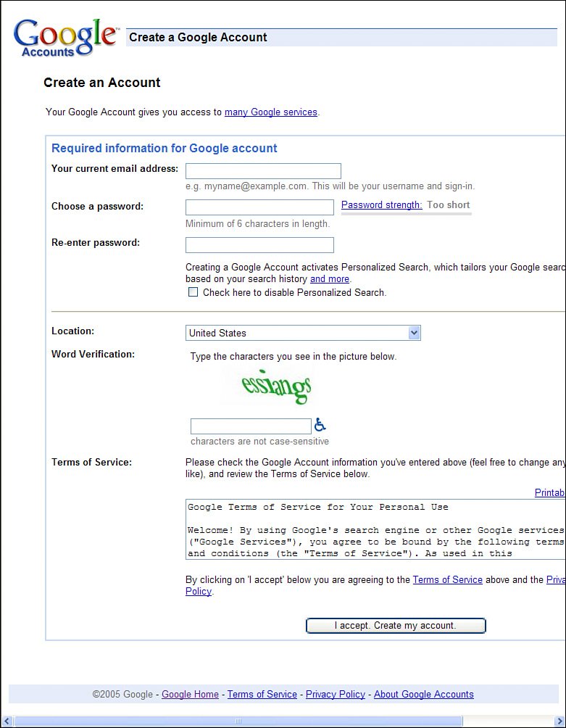Focus the Choose a password field
This screenshot has width=566, height=728.
[259, 207]
